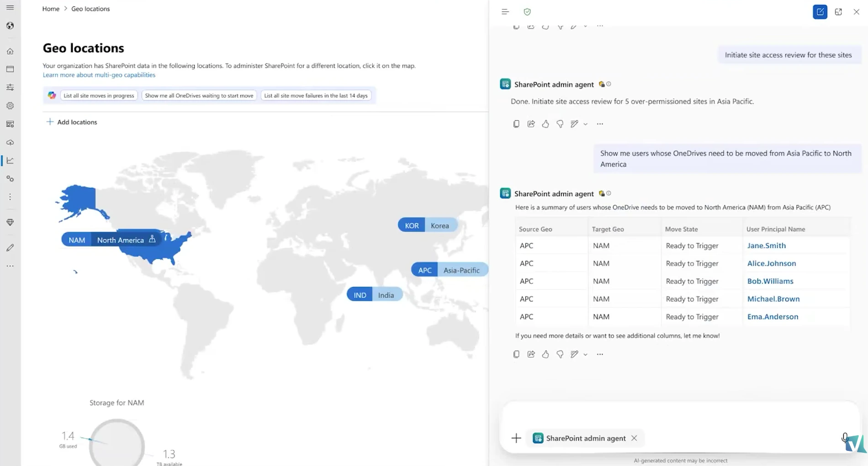Image resolution: width=868 pixels, height=466 pixels.
Task: Open the cloud migration icon in sidebar
Action: click(10, 142)
